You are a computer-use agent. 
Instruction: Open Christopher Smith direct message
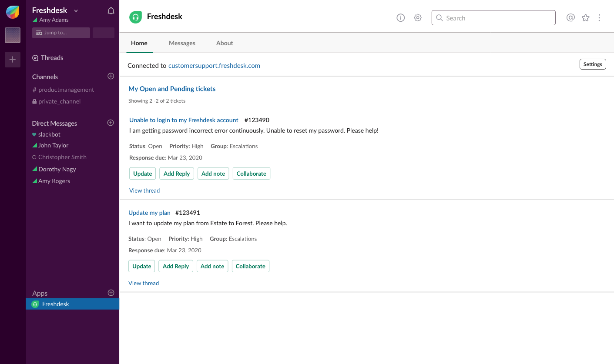coord(59,157)
